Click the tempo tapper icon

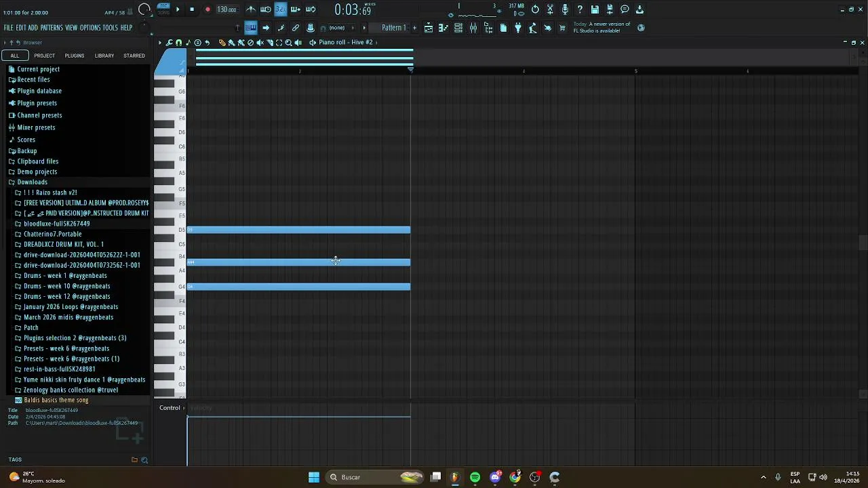[x=532, y=28]
